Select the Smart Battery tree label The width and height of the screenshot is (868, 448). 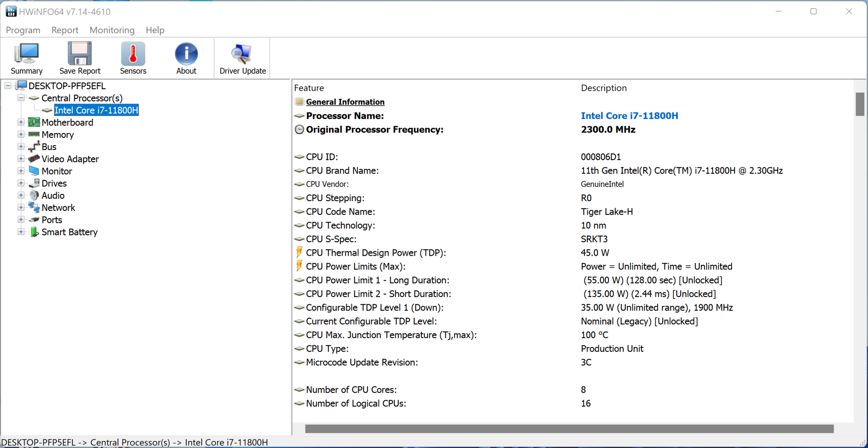(x=70, y=232)
